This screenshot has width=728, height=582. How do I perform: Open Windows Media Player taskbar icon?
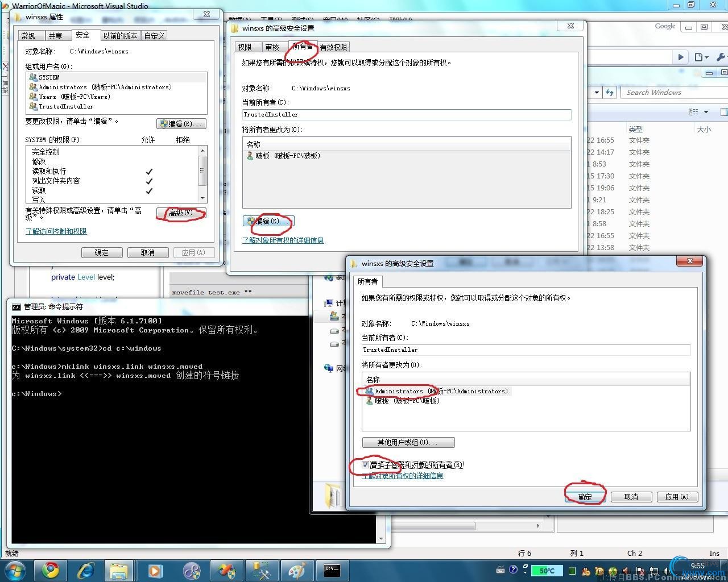click(x=155, y=570)
